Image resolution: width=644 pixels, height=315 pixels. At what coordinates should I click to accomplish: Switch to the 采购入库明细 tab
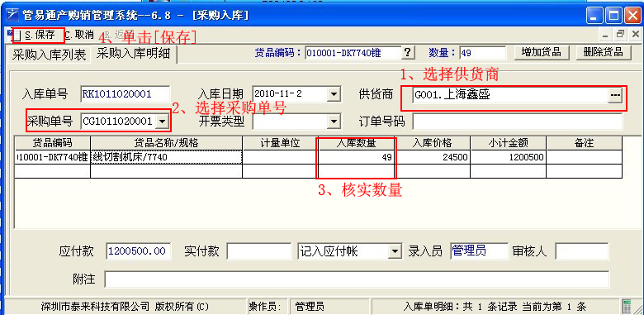(133, 54)
